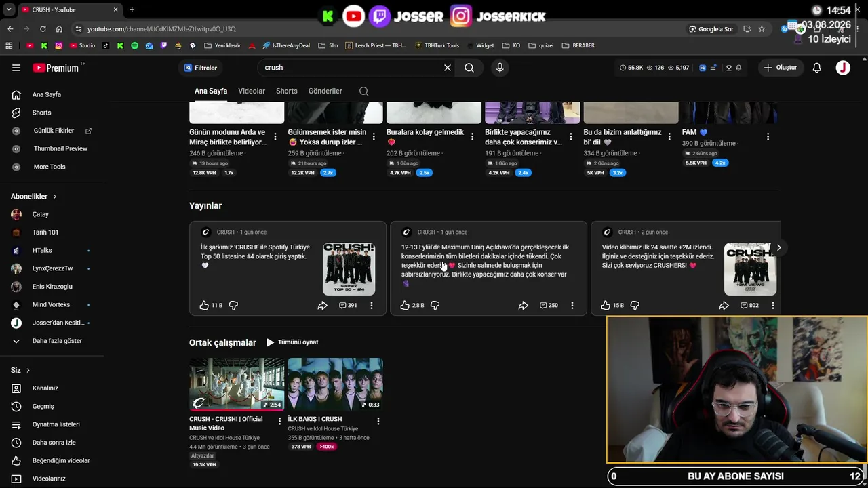The height and width of the screenshot is (488, 868).
Task: Open the account avatar menu
Action: coord(843,68)
